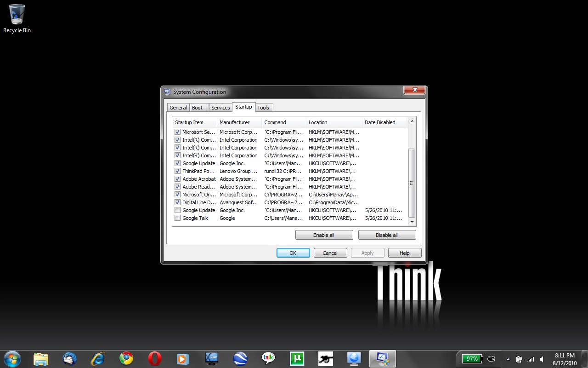The width and height of the screenshot is (588, 368).
Task: Switch to the General tab
Action: pyautogui.click(x=178, y=108)
